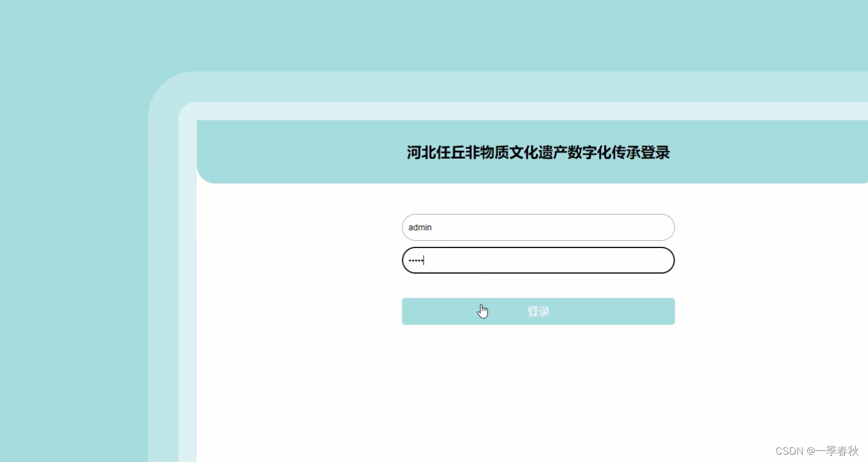This screenshot has height=462, width=868.
Task: Place cursor at end of 'admin' text
Action: pyautogui.click(x=433, y=227)
